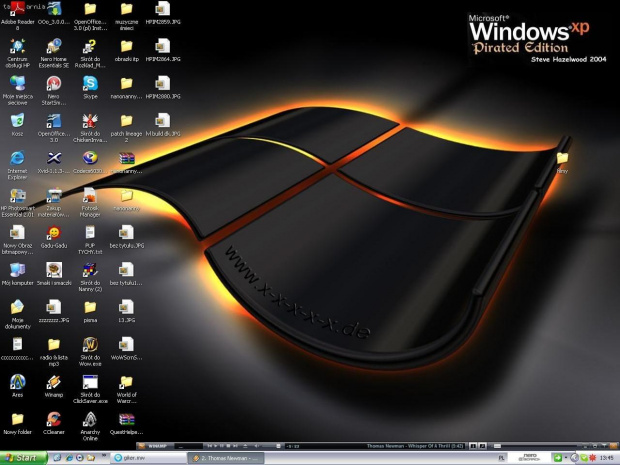Image resolution: width=620 pixels, height=465 pixels.
Task: Click the Skype desktop icon
Action: click(x=90, y=87)
